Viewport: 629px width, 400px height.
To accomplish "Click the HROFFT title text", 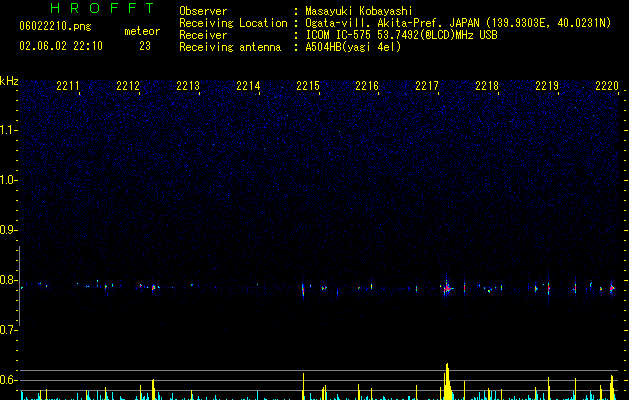I will click(103, 8).
